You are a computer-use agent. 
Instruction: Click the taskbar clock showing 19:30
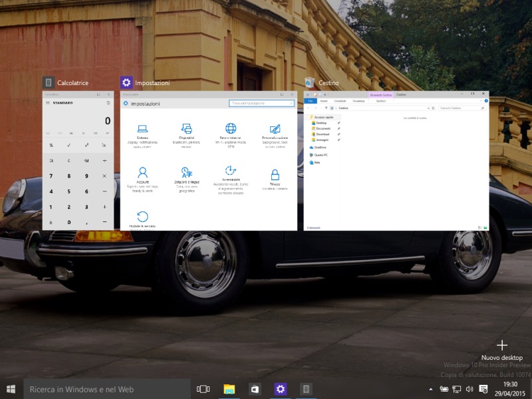click(510, 389)
